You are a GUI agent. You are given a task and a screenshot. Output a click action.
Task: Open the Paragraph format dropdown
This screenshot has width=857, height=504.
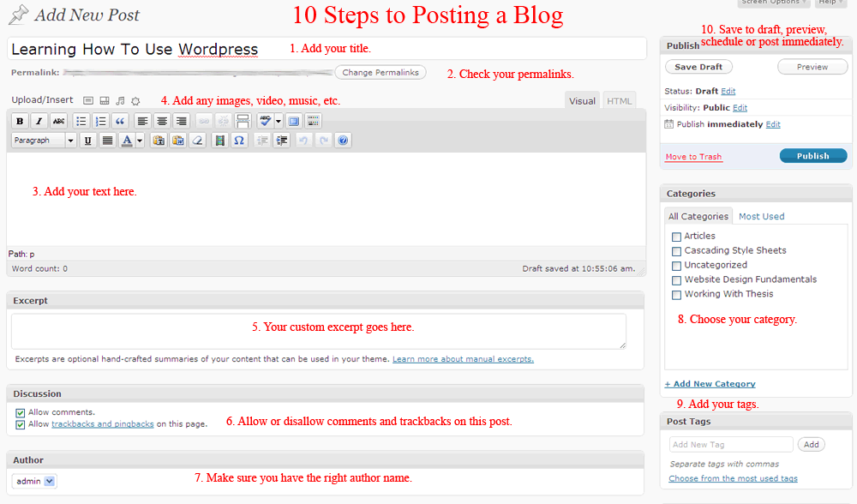[43, 141]
